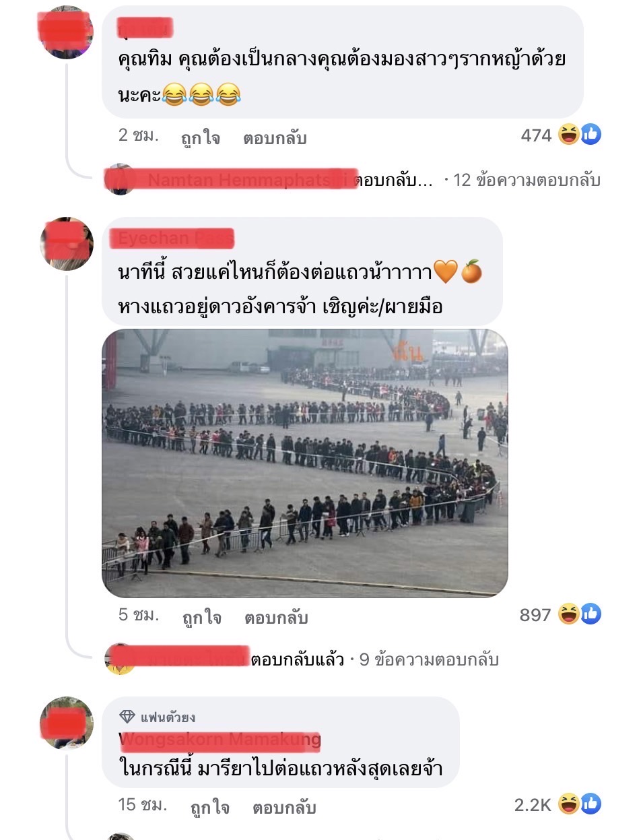Tap the fan badge diamond icon
The height and width of the screenshot is (840, 641).
[127, 717]
